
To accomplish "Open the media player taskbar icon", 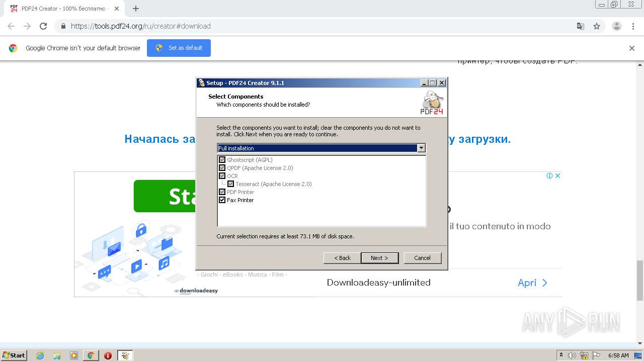I will (x=74, y=355).
